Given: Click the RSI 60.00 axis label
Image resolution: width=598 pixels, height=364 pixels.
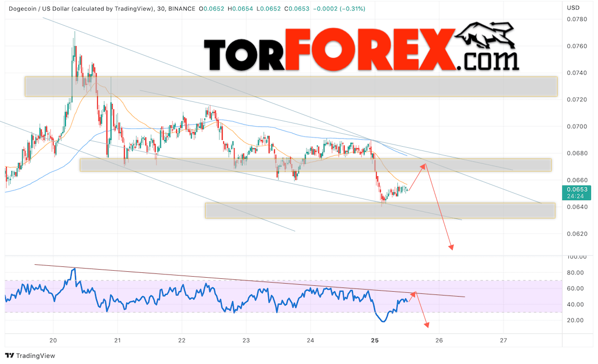Looking at the screenshot, I should (575, 289).
